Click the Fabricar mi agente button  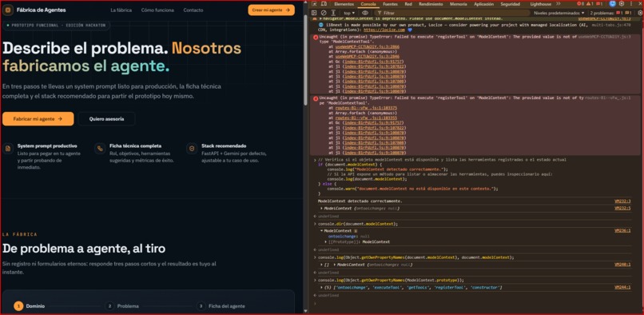[x=38, y=119]
